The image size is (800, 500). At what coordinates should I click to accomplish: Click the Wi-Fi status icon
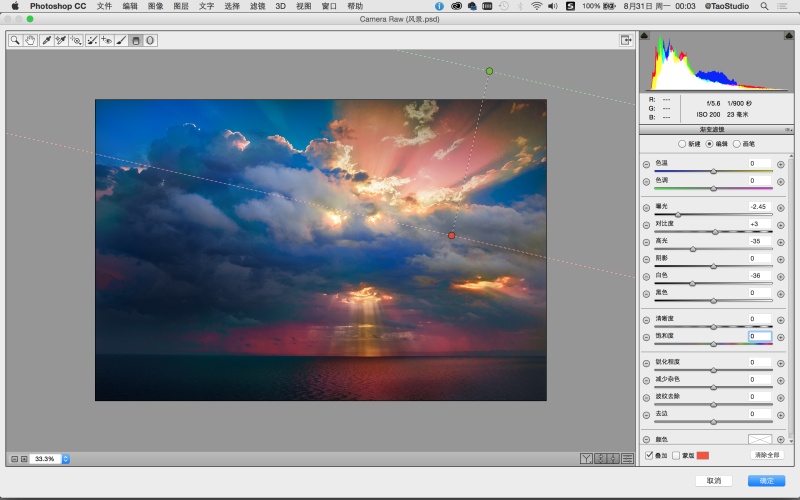536,6
